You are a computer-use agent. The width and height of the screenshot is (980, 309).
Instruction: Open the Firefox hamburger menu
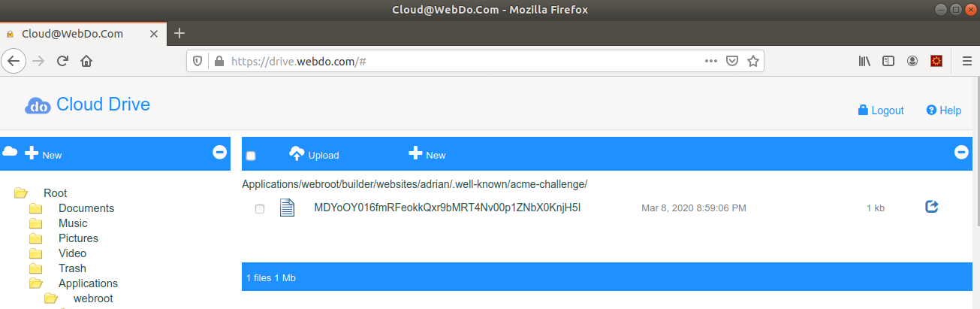point(966,61)
